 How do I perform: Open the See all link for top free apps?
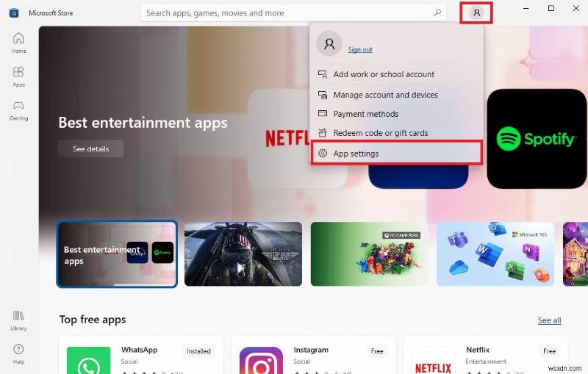pyautogui.click(x=549, y=320)
